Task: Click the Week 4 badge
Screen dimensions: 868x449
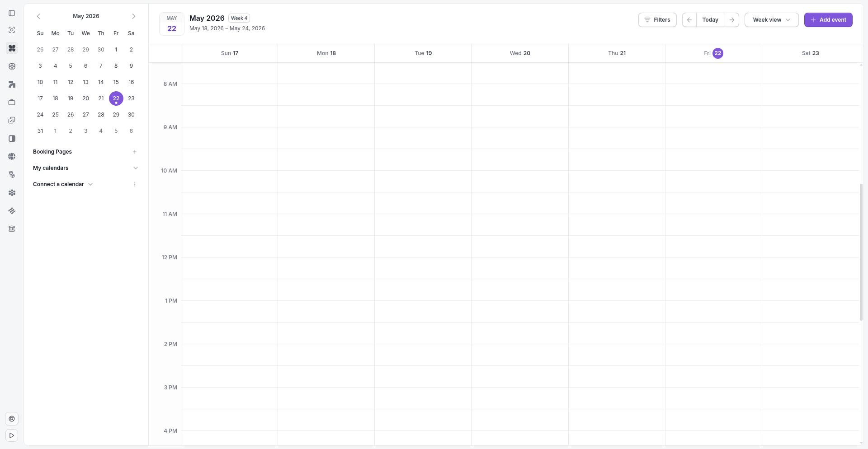Action: (x=239, y=18)
